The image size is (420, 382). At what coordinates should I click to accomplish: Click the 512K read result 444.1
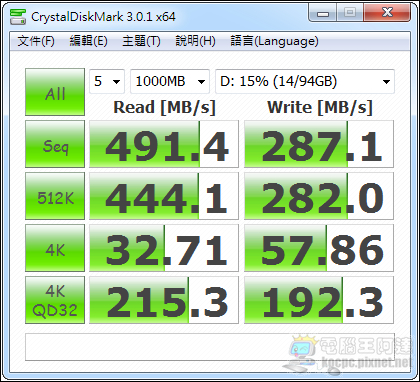(x=164, y=196)
